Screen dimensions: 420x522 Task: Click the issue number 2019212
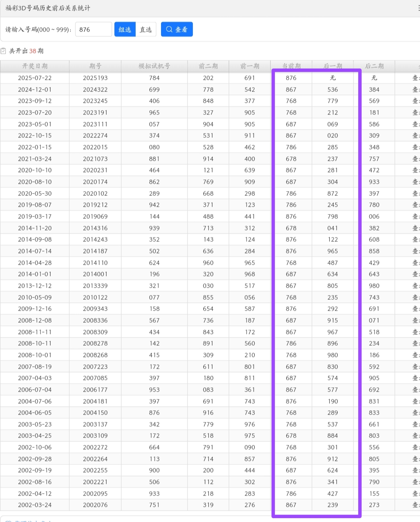click(x=95, y=205)
